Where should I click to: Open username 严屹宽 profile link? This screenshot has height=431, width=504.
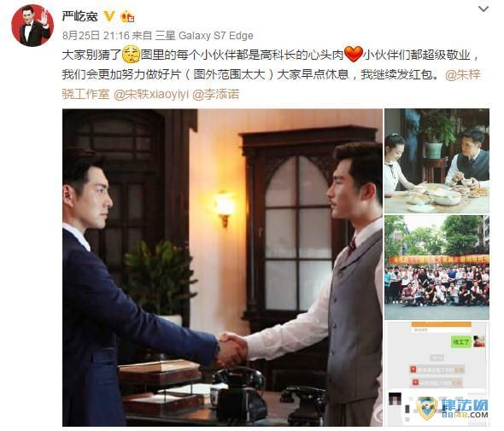tap(79, 15)
